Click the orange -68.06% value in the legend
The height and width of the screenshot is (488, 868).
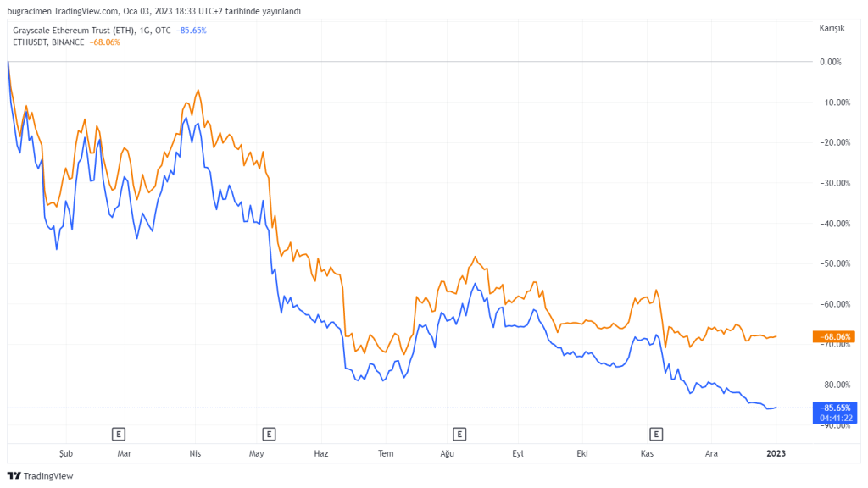104,42
